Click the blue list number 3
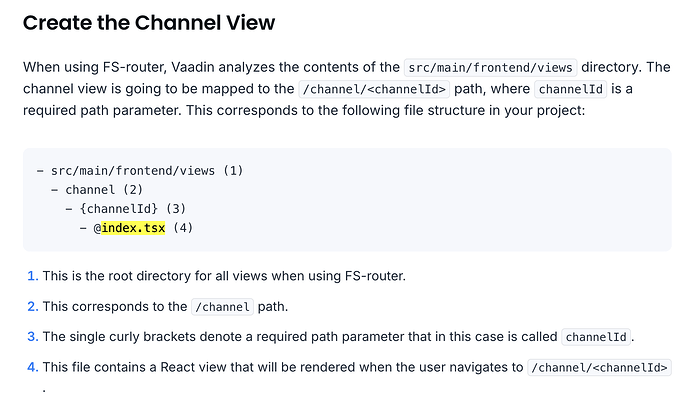The height and width of the screenshot is (408, 690). [32, 336]
